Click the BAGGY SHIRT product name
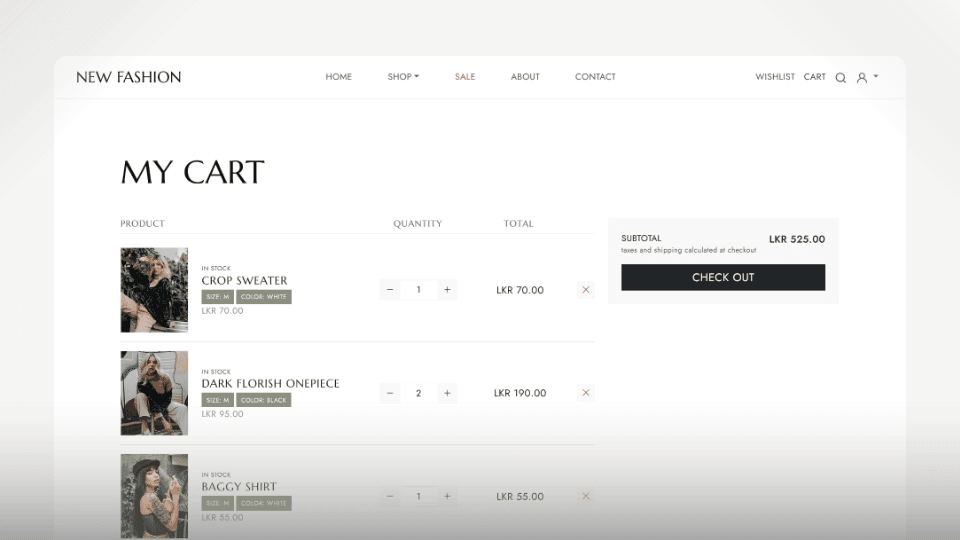Image resolution: width=960 pixels, height=540 pixels. click(x=239, y=487)
